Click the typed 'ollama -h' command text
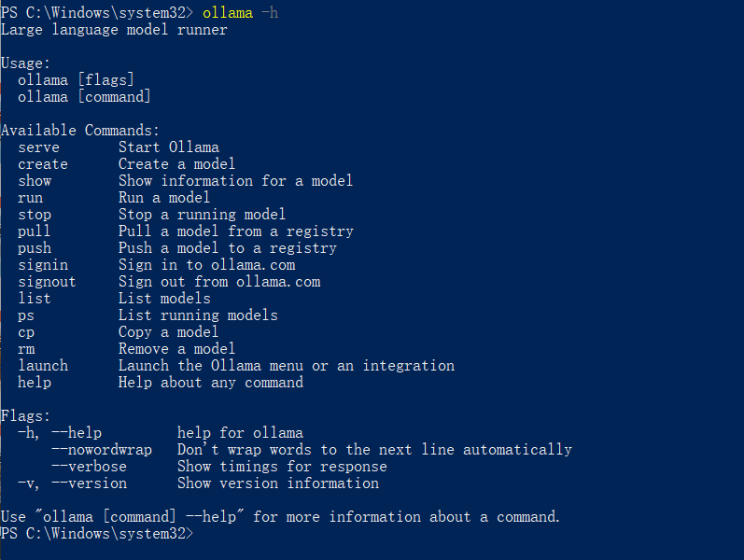The height and width of the screenshot is (560, 744). [240, 13]
